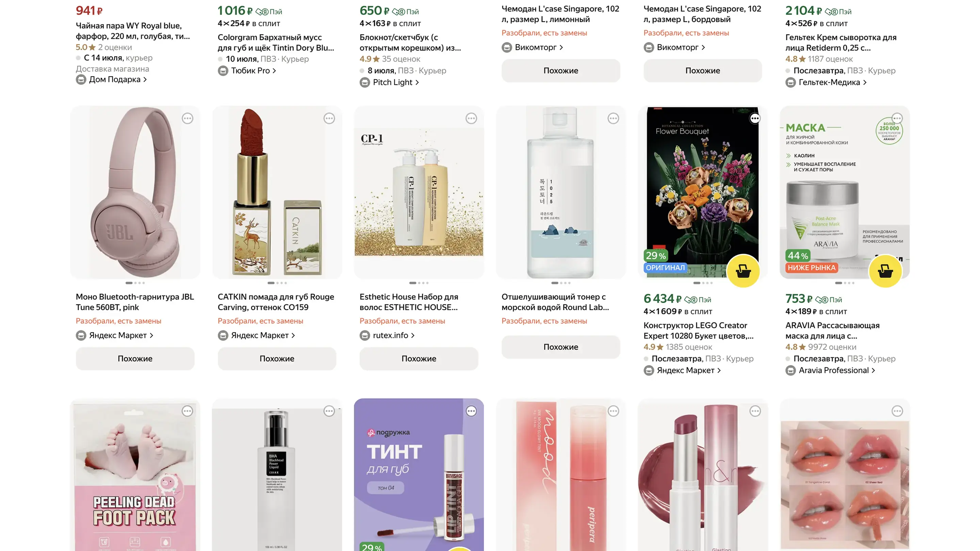The height and width of the screenshot is (551, 980).
Task: Click the Дом Подарка store icon
Action: [81, 80]
